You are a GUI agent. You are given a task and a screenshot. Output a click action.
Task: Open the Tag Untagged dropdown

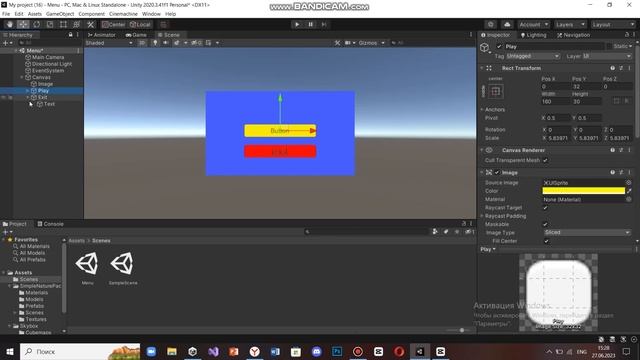coord(533,56)
